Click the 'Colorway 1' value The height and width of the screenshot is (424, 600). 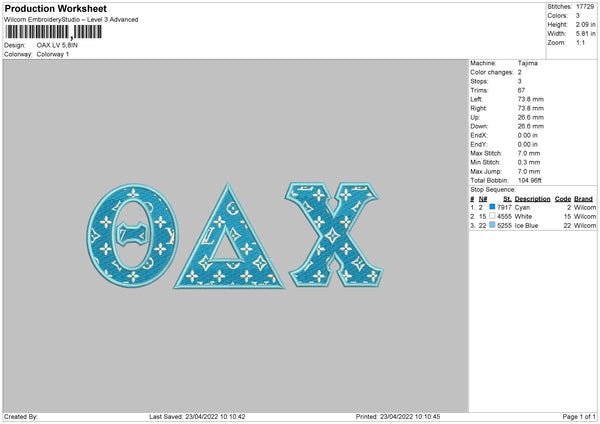pos(53,54)
